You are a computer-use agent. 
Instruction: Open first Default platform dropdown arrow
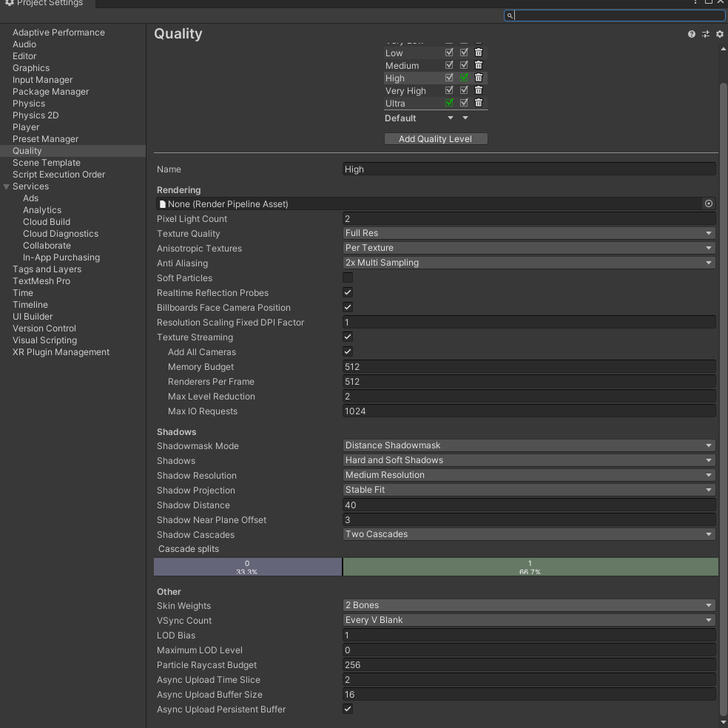point(450,118)
